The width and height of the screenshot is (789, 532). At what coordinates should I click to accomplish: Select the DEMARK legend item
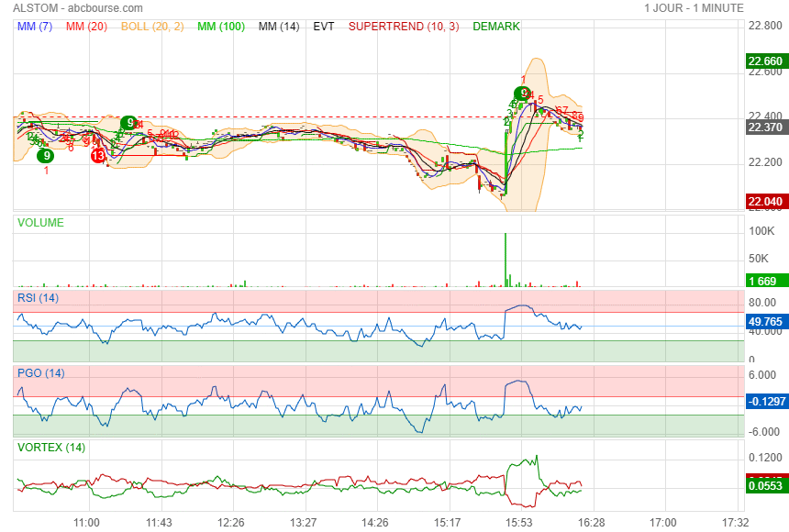pos(496,27)
